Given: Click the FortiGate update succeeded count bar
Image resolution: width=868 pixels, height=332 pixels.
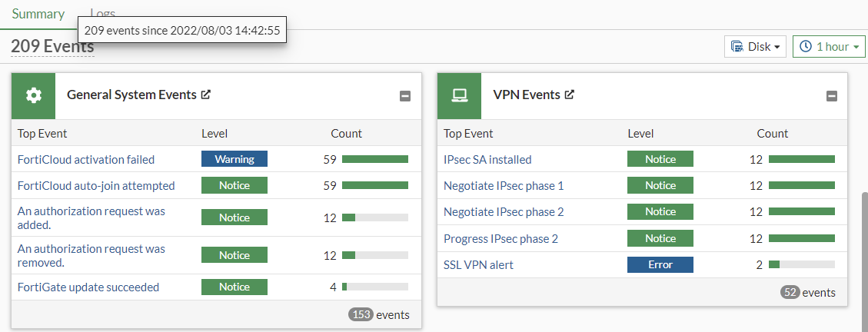Looking at the screenshot, I should 375,287.
